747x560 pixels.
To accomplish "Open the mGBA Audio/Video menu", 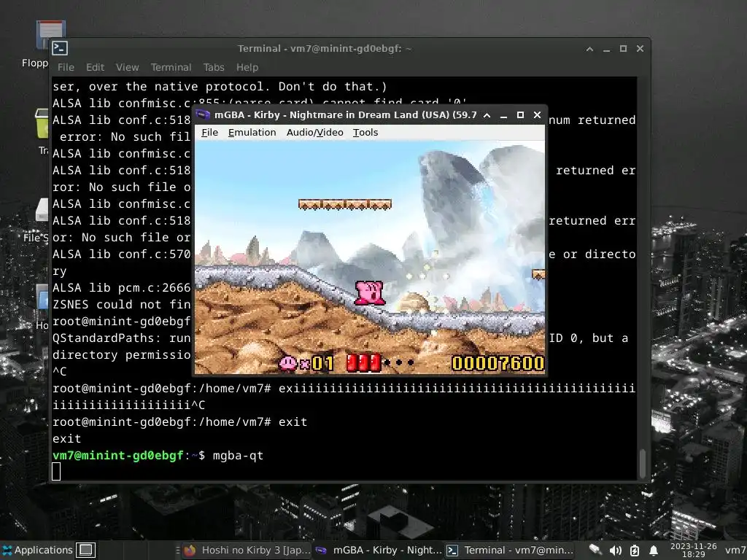I will click(x=314, y=133).
